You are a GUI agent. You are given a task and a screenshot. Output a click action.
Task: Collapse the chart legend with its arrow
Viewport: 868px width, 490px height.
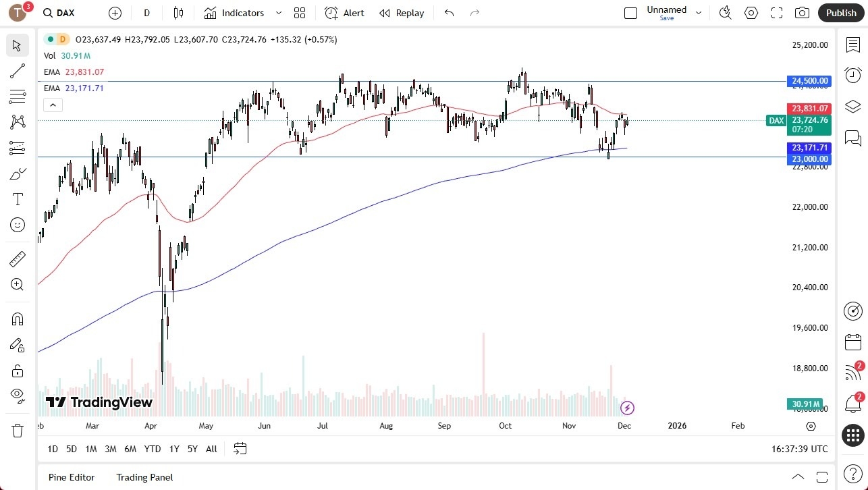(53, 105)
